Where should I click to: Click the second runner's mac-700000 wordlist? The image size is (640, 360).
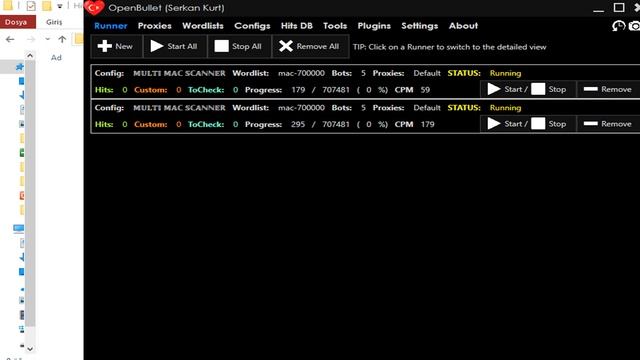[301, 108]
